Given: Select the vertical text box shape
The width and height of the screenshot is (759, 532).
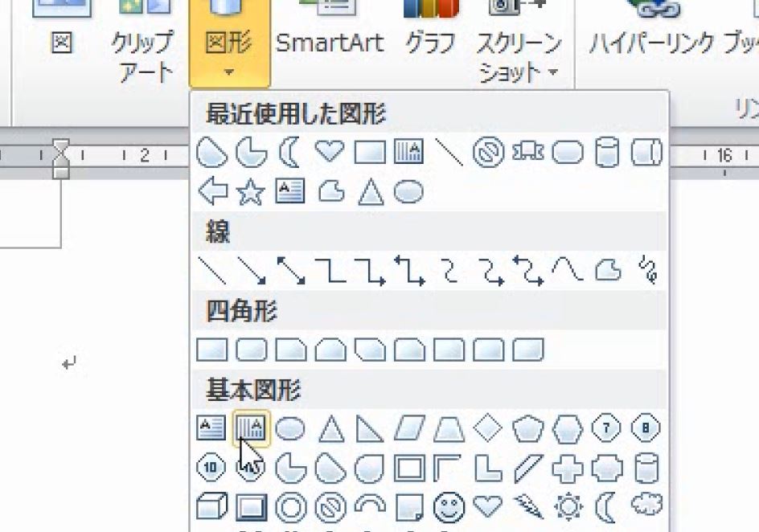Looking at the screenshot, I should tap(250, 428).
